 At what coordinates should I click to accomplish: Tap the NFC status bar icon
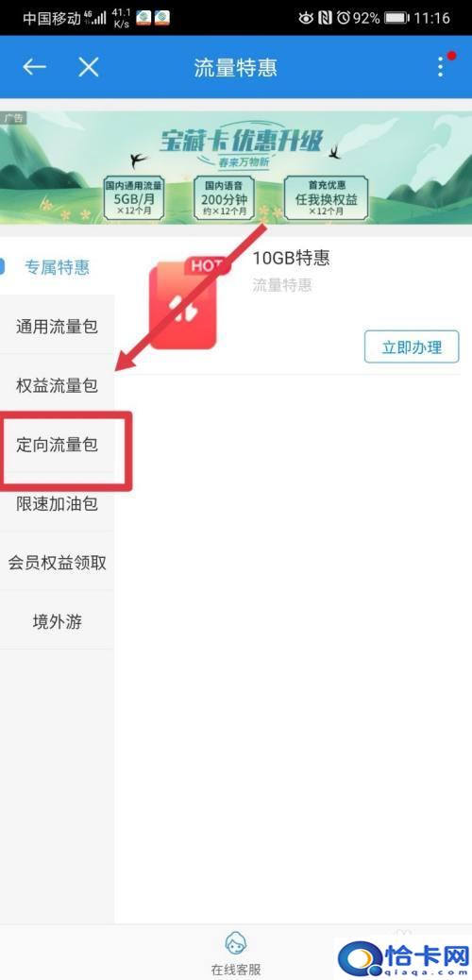coord(324,18)
